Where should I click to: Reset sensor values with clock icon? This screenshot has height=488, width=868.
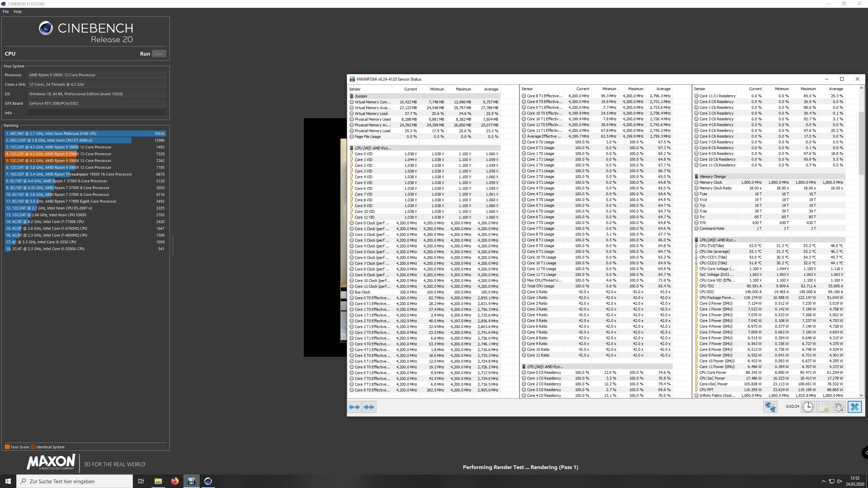(x=808, y=407)
